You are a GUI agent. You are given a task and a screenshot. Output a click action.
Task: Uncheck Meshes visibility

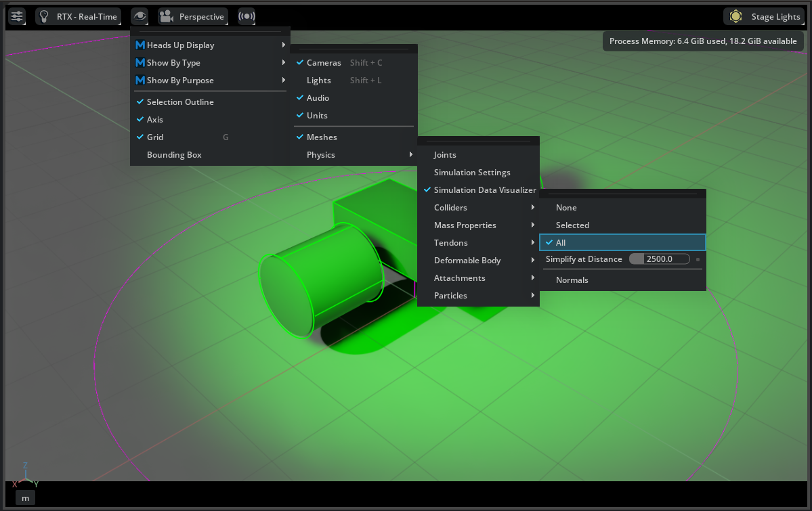click(x=320, y=137)
